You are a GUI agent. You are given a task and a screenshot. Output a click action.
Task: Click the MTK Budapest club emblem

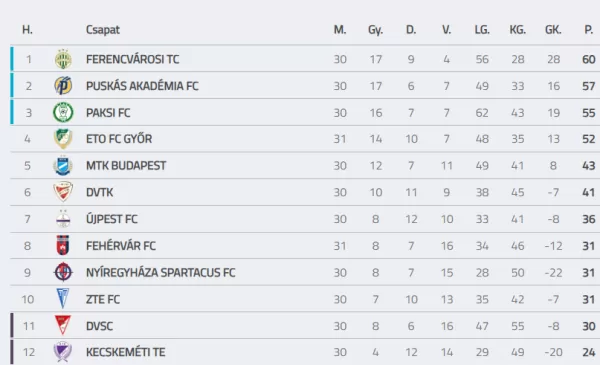click(63, 166)
